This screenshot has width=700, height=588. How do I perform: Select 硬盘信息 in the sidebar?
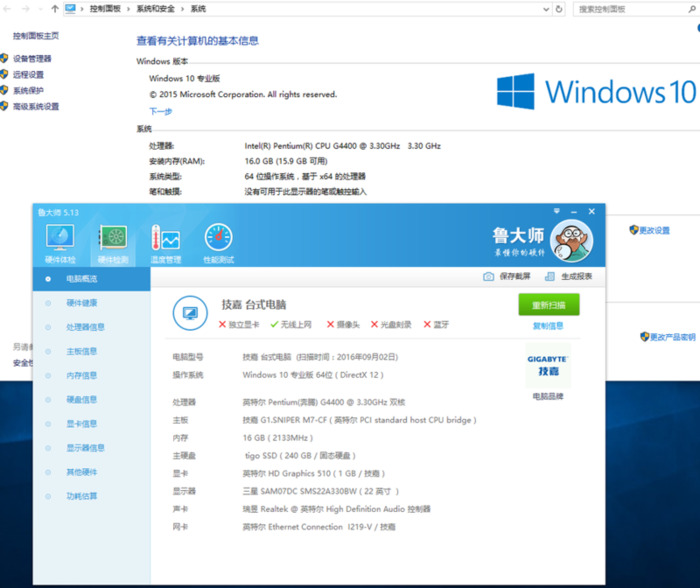coord(81,399)
